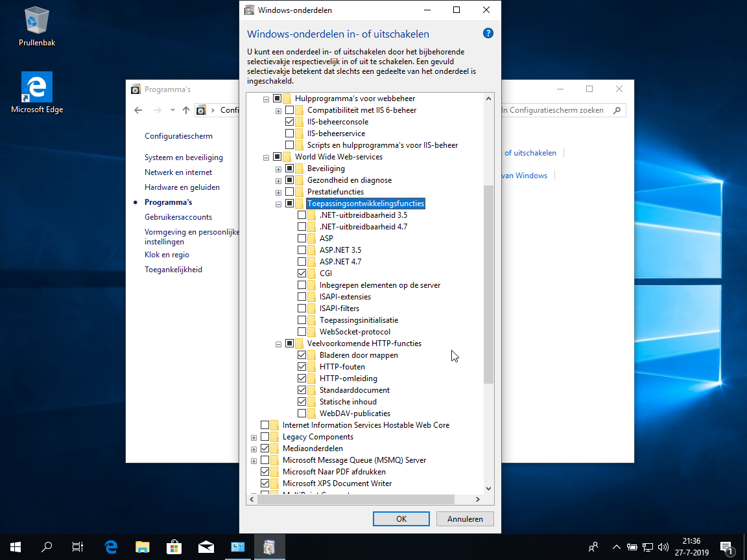The image size is (747, 560).
Task: Open the People icon in tray
Action: tap(593, 547)
